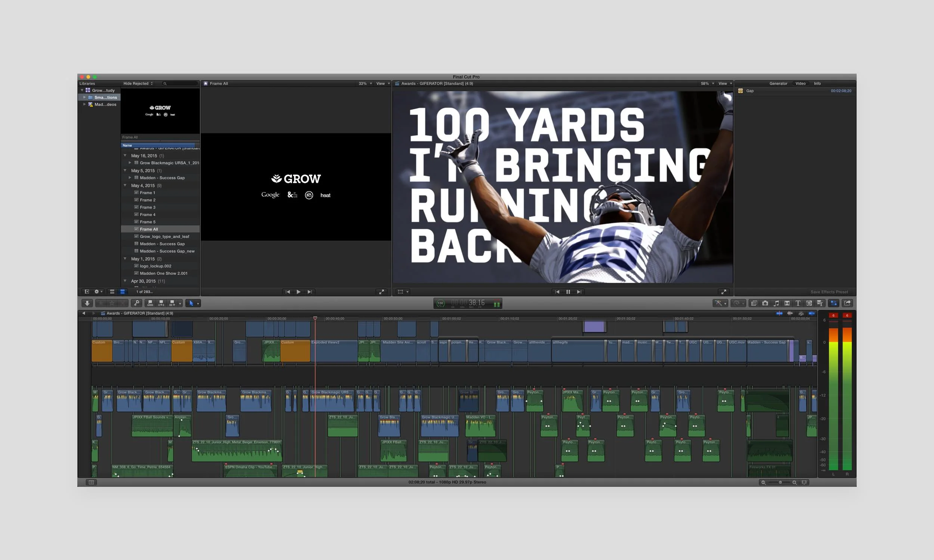Viewport: 934px width, 560px height.
Task: Switch to Info inspector tab
Action: coord(817,84)
